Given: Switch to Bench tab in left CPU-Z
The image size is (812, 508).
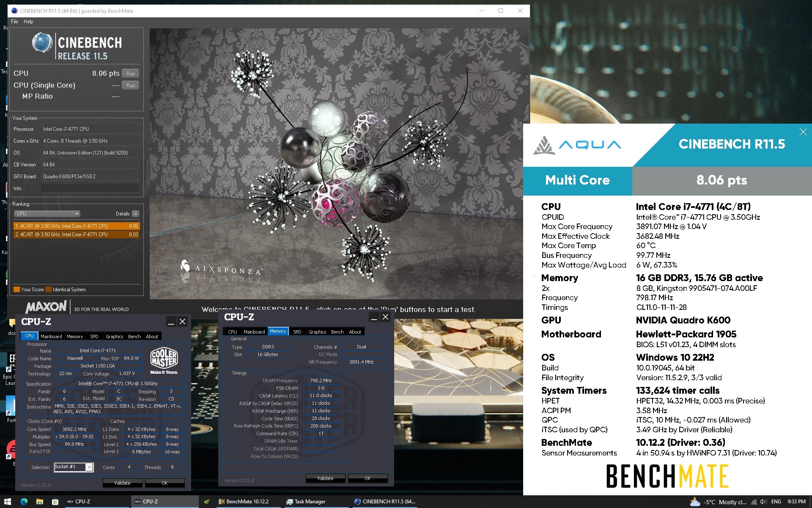Looking at the screenshot, I should 134,337.
